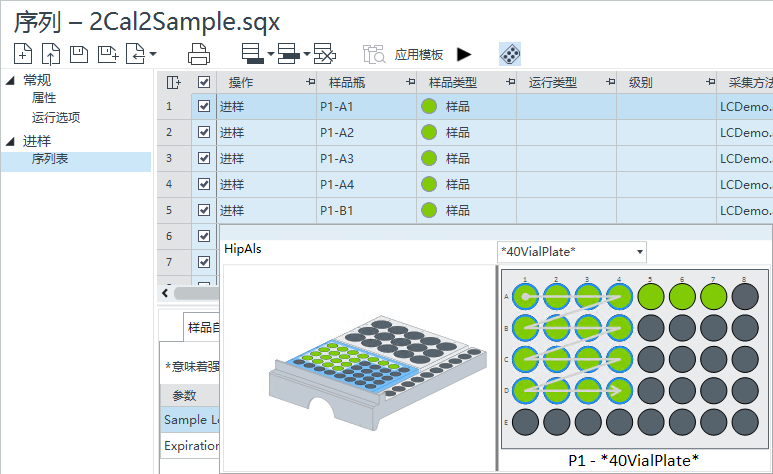This screenshot has width=773, height=474.
Task: Click row 1 green sample type circle
Action: [x=429, y=106]
